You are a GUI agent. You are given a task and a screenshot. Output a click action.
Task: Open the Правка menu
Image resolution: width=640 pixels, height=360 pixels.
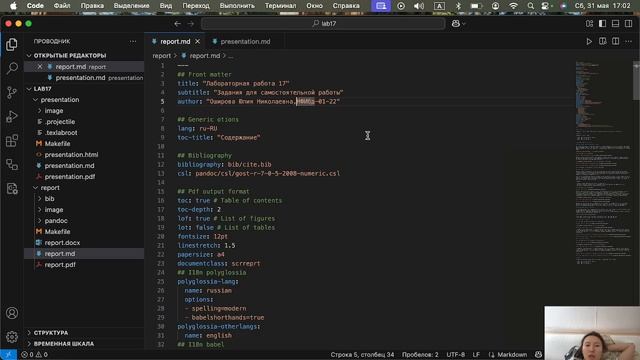point(92,6)
